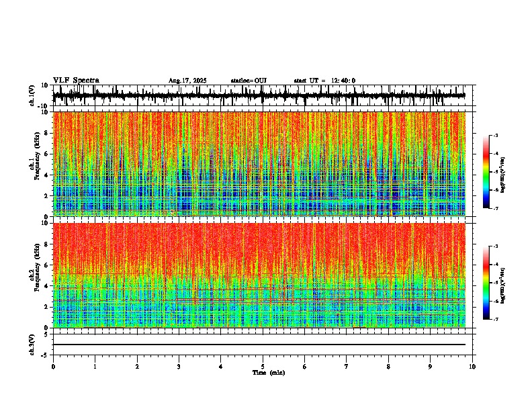Click time axis tick label "10"
Viewport: 532px width, 411px height.
pos(472,367)
